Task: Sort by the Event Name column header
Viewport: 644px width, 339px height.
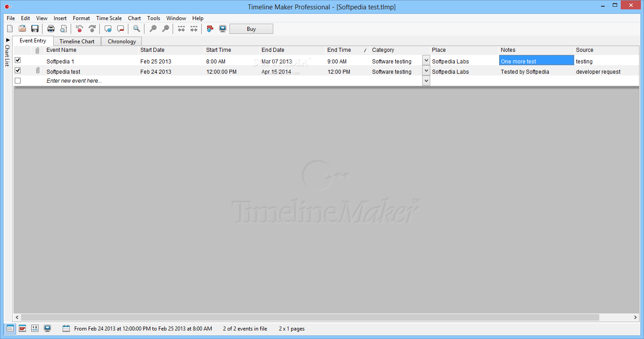Action: (x=91, y=50)
